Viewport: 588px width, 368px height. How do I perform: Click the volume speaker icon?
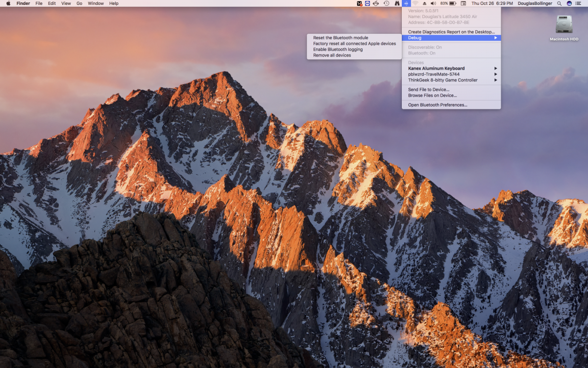point(433,3)
